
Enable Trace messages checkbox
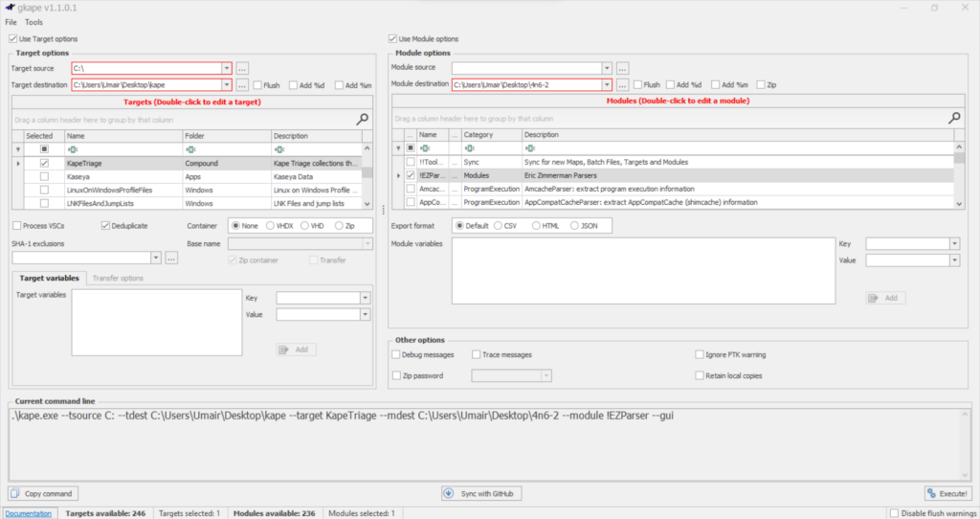tap(477, 354)
